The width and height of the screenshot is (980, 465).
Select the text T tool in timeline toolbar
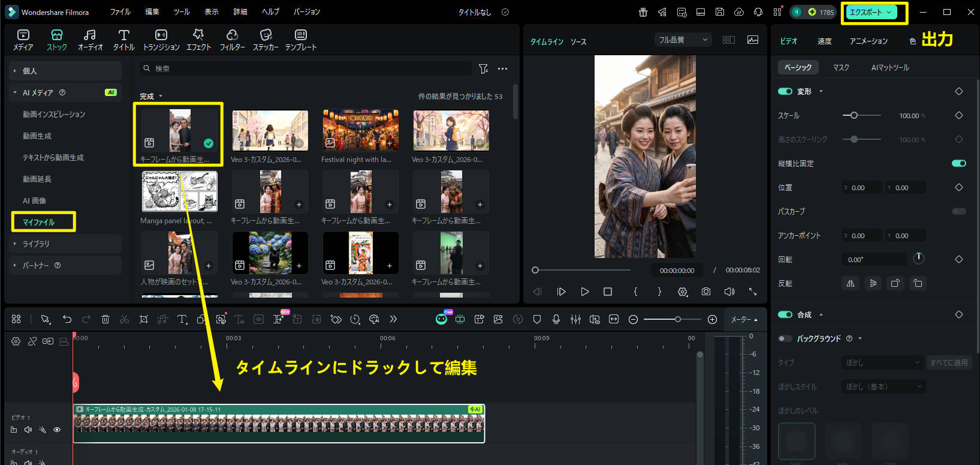coord(182,319)
